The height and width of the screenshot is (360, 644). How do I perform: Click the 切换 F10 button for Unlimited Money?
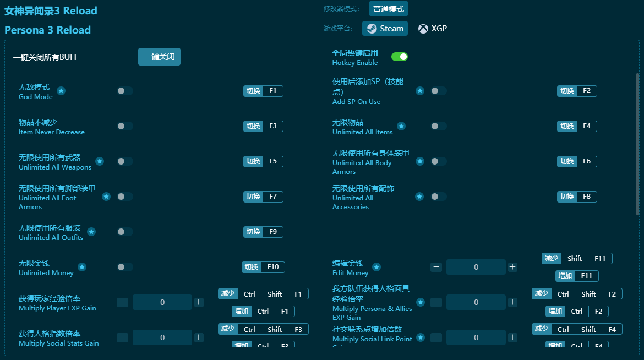263,267
